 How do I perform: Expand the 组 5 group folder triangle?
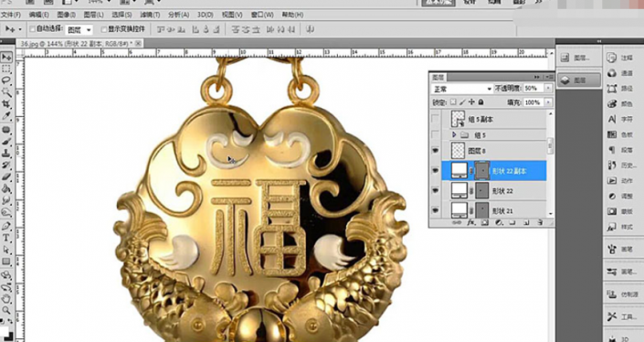[x=454, y=134]
